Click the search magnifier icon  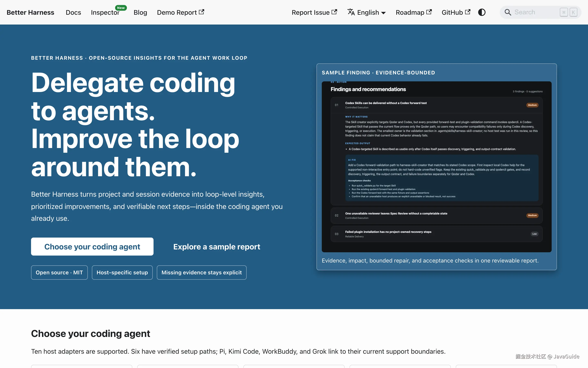coord(508,12)
